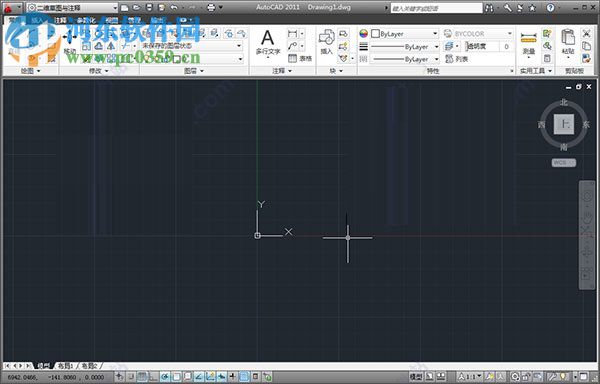Switch to the 布局1 layout tab

tap(65, 366)
